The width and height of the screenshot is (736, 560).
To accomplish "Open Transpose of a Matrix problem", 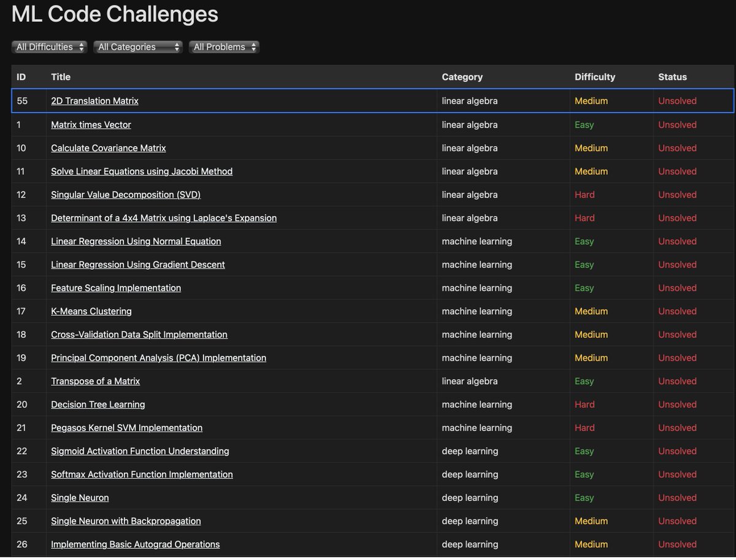I will [x=95, y=381].
